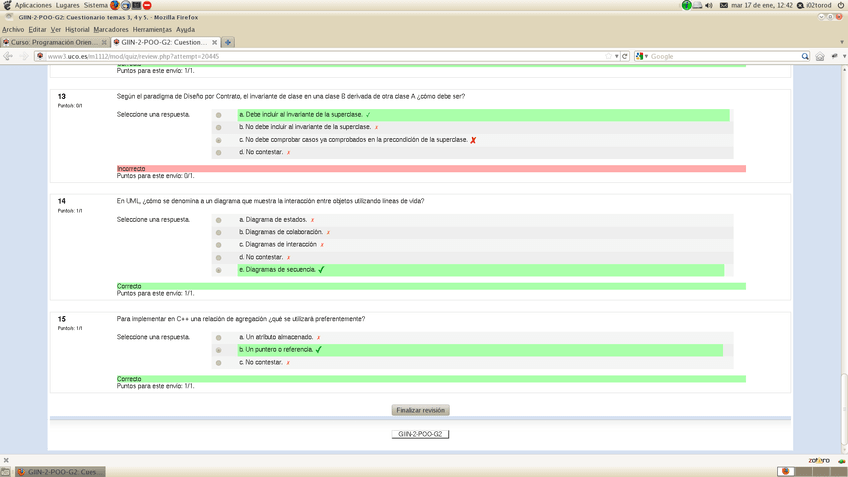Open a new tab with plus button
The image size is (848, 477).
pos(228,42)
